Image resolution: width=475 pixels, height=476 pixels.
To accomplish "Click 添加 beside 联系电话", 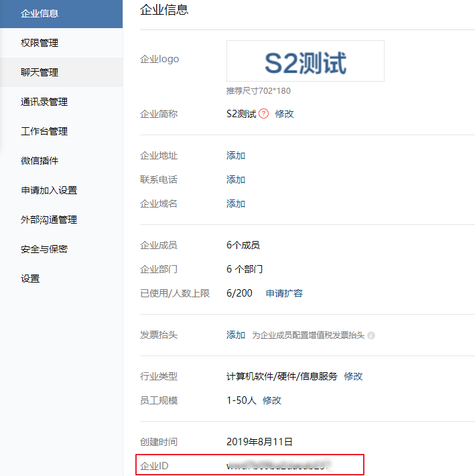I will (236, 179).
